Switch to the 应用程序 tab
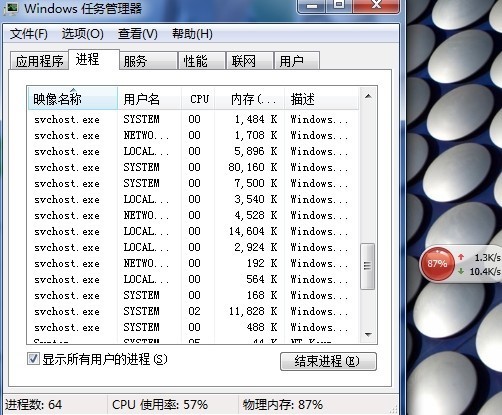The height and width of the screenshot is (415, 502). coord(39,61)
